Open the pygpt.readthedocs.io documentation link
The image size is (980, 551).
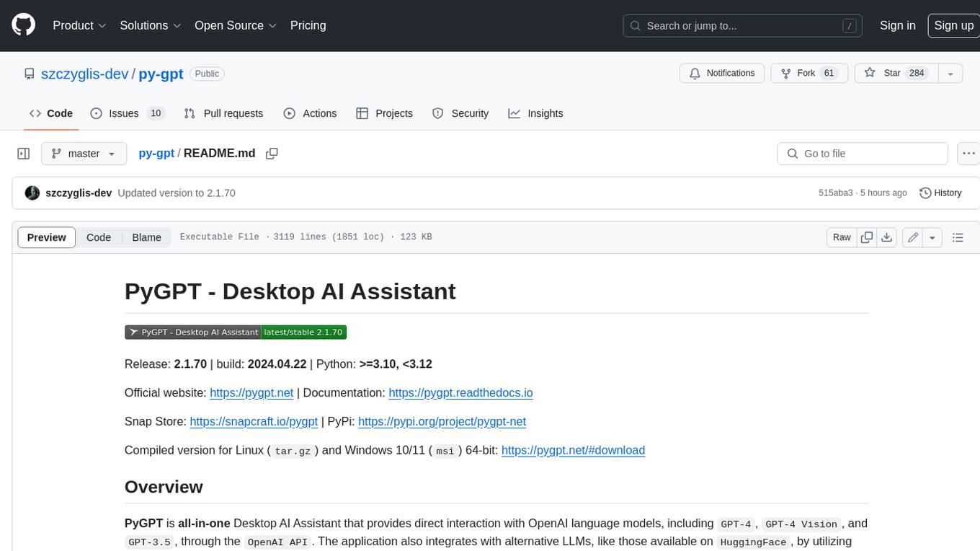460,393
